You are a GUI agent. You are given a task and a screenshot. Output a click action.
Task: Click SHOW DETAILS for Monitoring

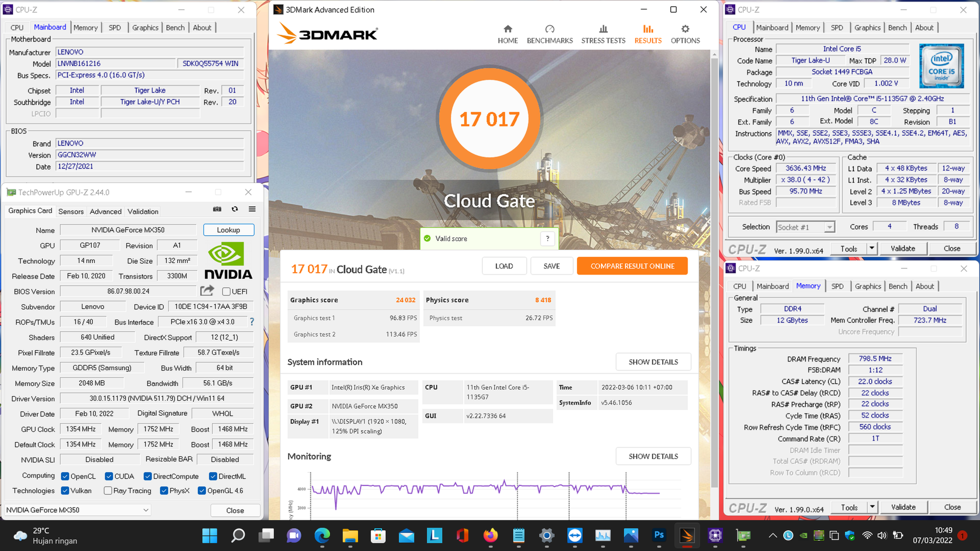pos(653,456)
